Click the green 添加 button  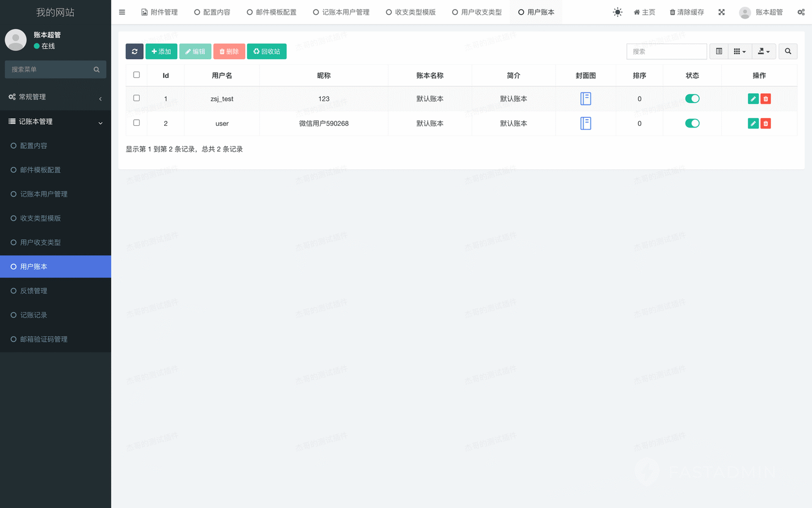(161, 51)
